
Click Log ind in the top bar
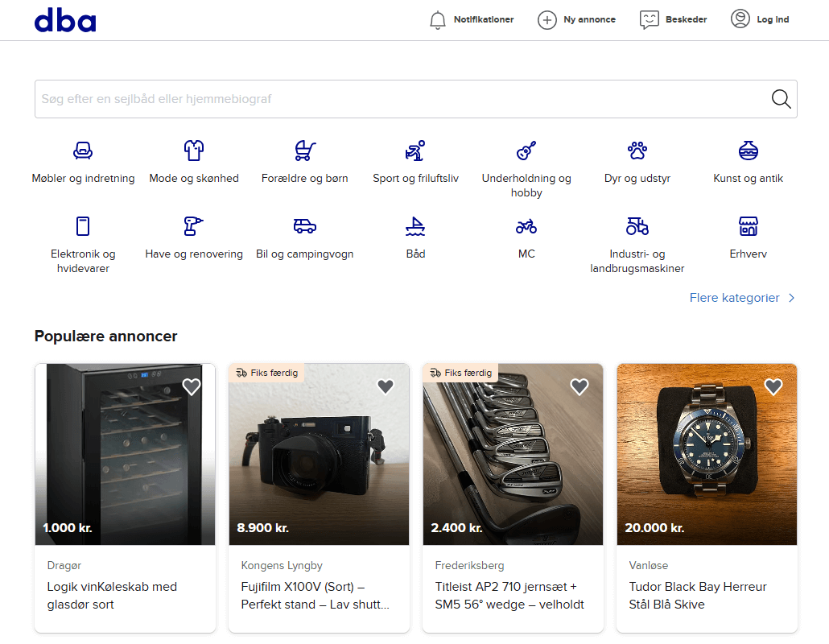[760, 19]
